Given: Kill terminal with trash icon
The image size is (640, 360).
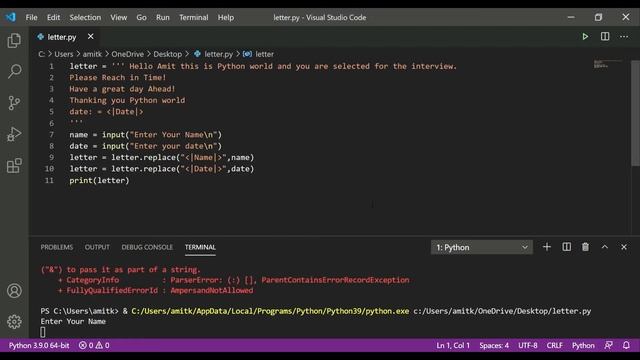Looking at the screenshot, I should [585, 247].
